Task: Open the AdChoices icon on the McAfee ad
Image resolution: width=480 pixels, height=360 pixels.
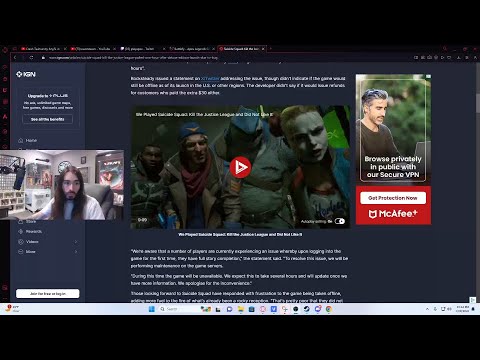Action: (x=428, y=76)
